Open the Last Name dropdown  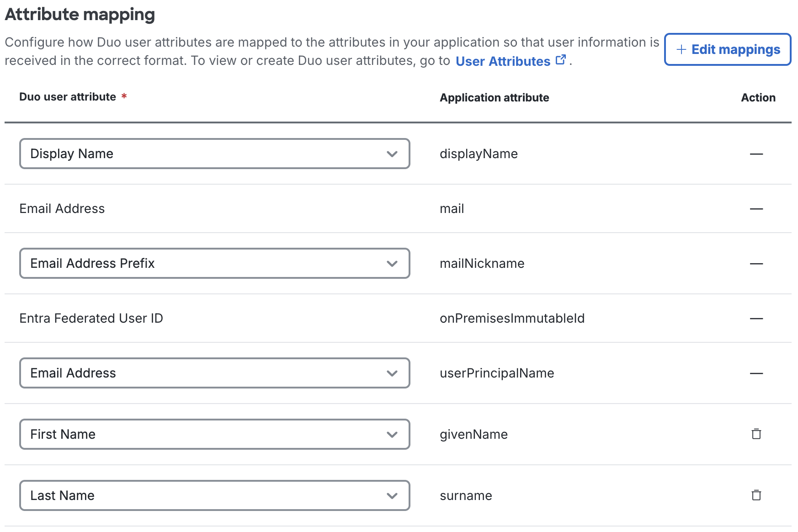click(215, 495)
